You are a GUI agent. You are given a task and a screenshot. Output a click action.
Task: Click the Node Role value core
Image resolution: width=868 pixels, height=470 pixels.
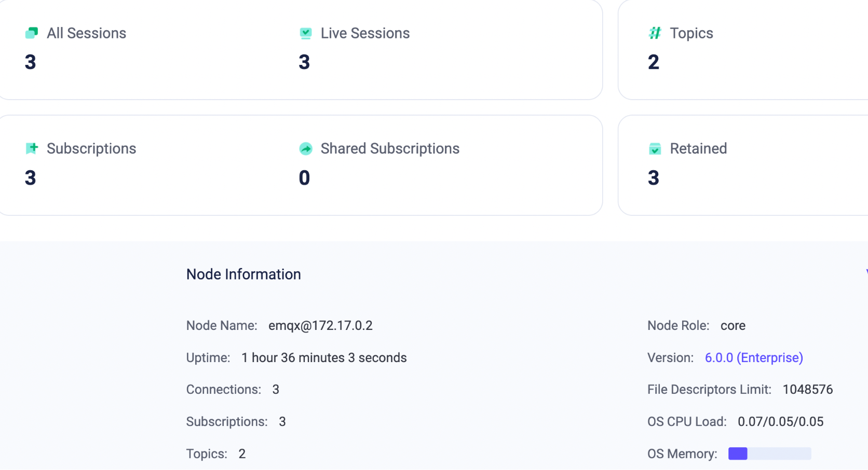tap(733, 326)
